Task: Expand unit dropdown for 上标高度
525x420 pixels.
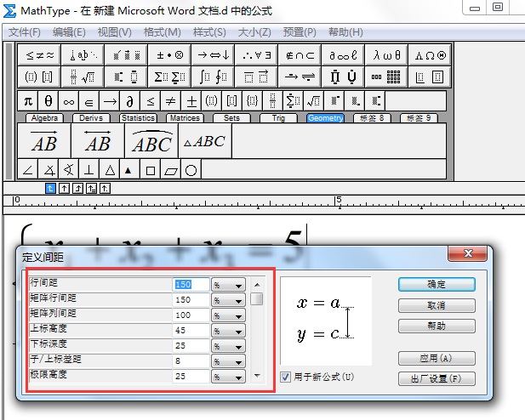Action: [238, 331]
